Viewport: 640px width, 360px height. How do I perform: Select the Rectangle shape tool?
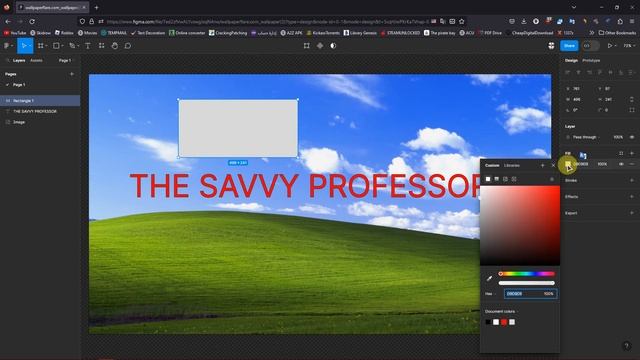(x=56, y=46)
